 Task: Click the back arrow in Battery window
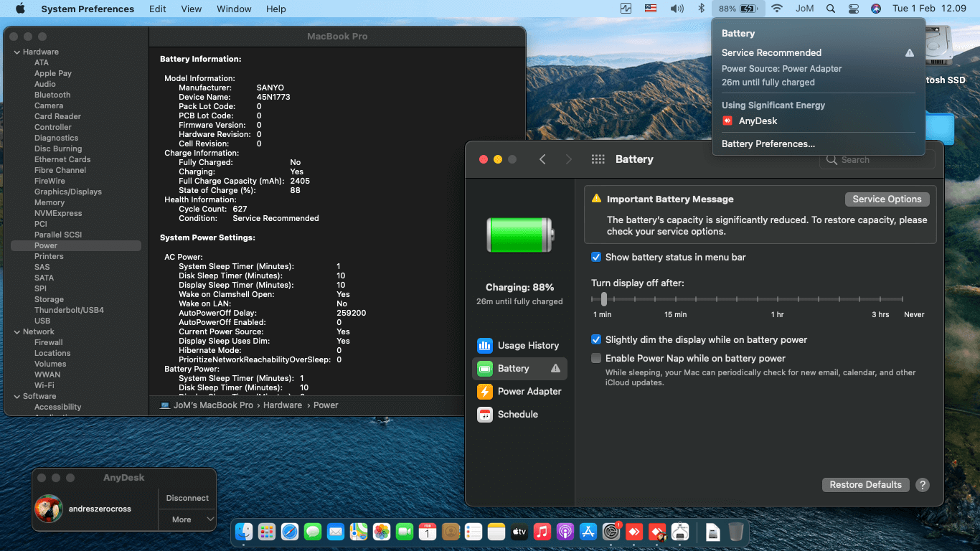tap(542, 159)
